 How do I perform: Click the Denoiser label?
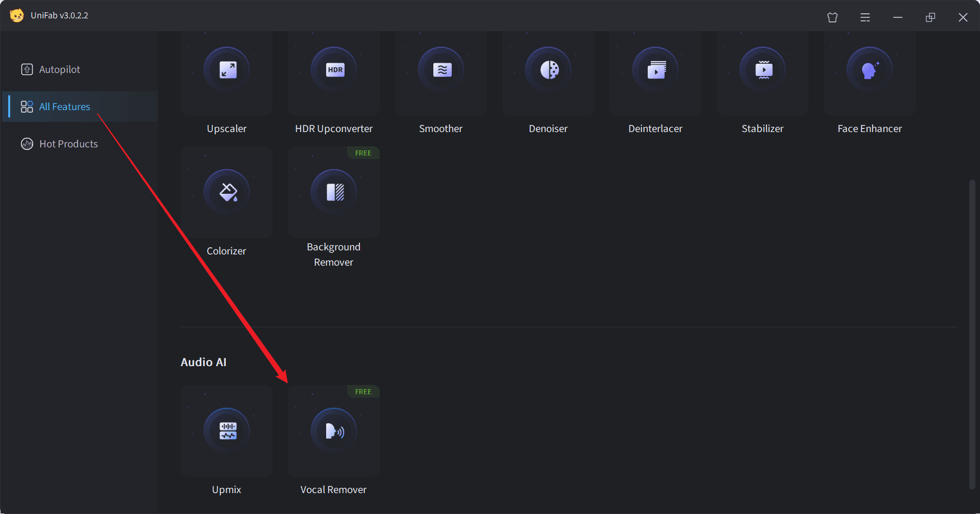(548, 128)
